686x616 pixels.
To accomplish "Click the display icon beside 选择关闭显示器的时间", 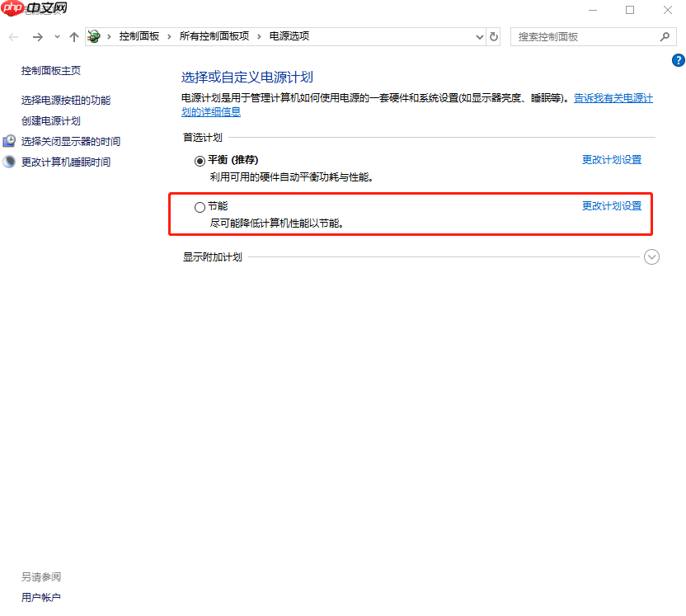I will (8, 141).
